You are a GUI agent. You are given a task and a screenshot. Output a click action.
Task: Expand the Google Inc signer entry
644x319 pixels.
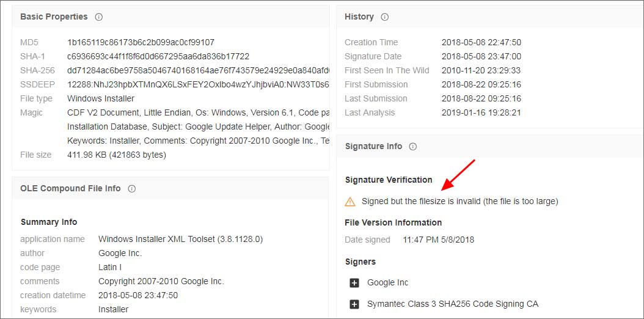tap(354, 283)
